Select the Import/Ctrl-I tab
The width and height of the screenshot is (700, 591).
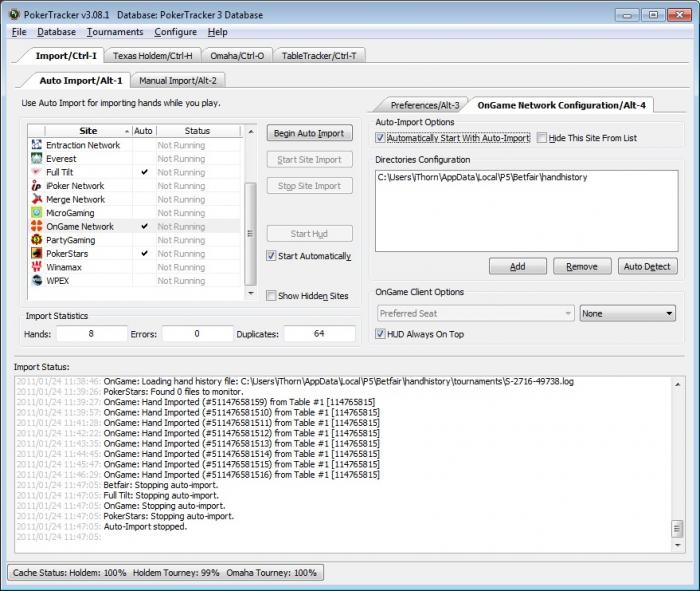pos(66,56)
